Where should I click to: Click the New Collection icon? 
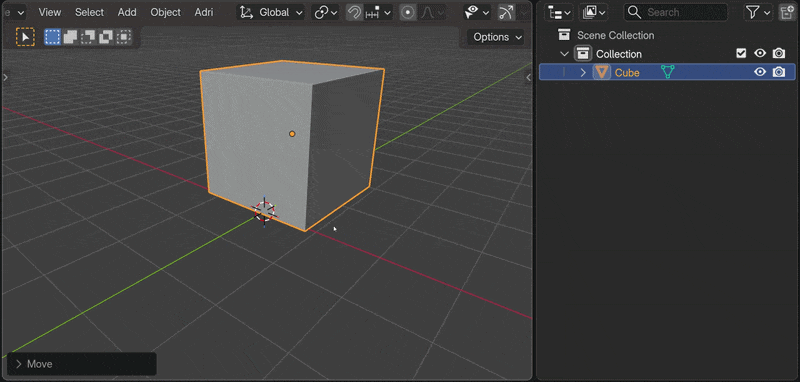click(x=787, y=12)
